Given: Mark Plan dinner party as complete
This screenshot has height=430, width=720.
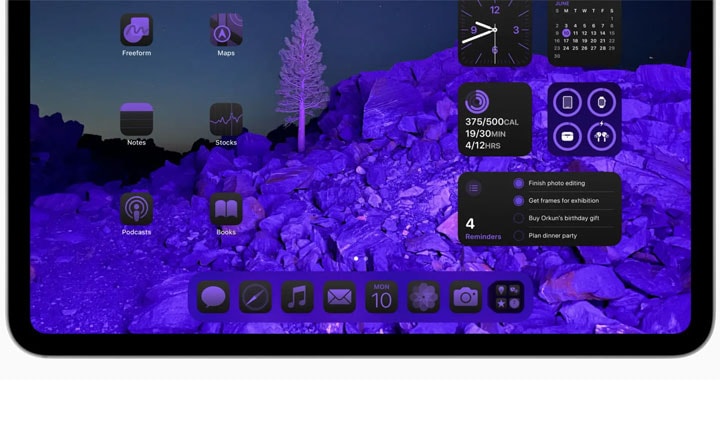Looking at the screenshot, I should click(518, 236).
